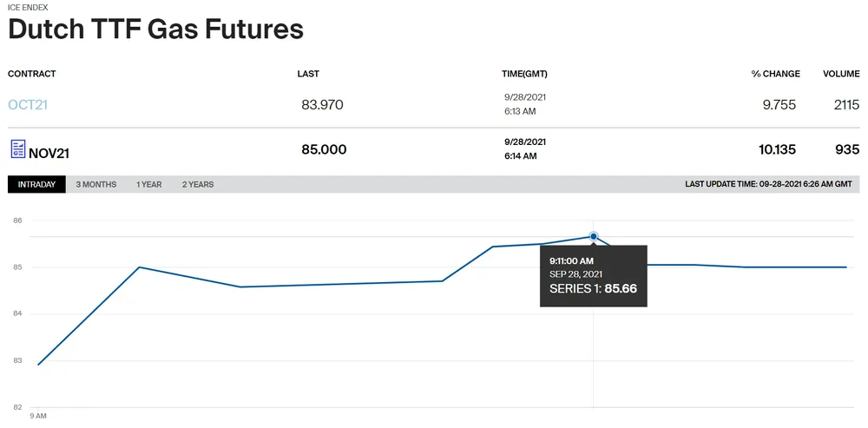Switch to the 2 YEARS tab

point(198,184)
